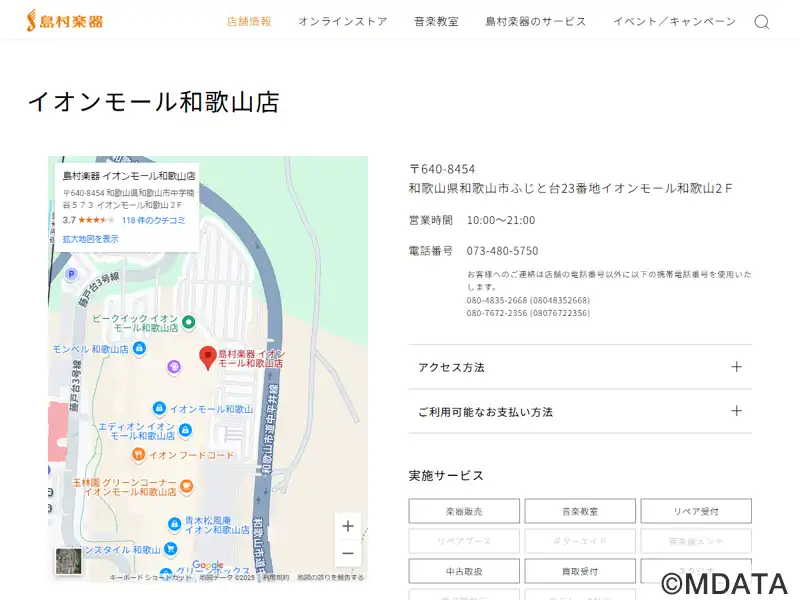Click the greyed リペアブース service button
Screen dimensions: 800x600
coord(464,541)
